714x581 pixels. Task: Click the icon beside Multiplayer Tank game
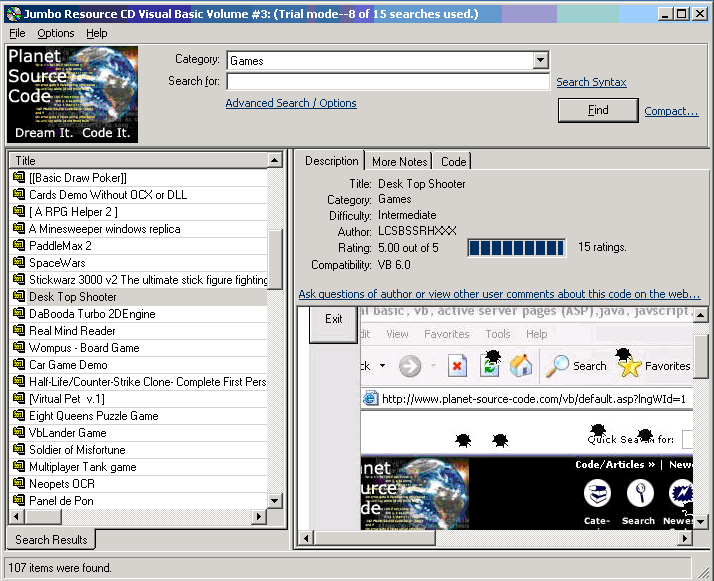tap(19, 466)
